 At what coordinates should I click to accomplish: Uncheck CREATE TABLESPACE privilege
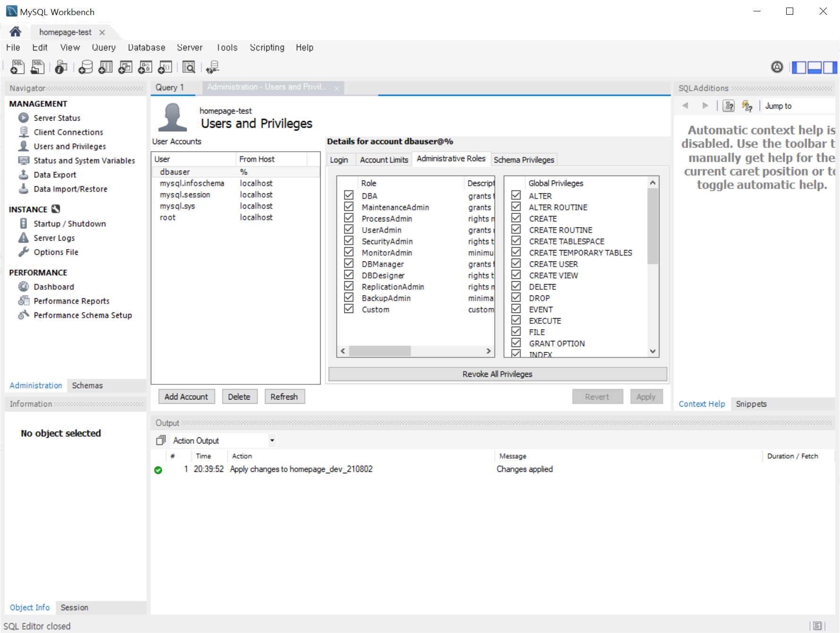point(516,241)
